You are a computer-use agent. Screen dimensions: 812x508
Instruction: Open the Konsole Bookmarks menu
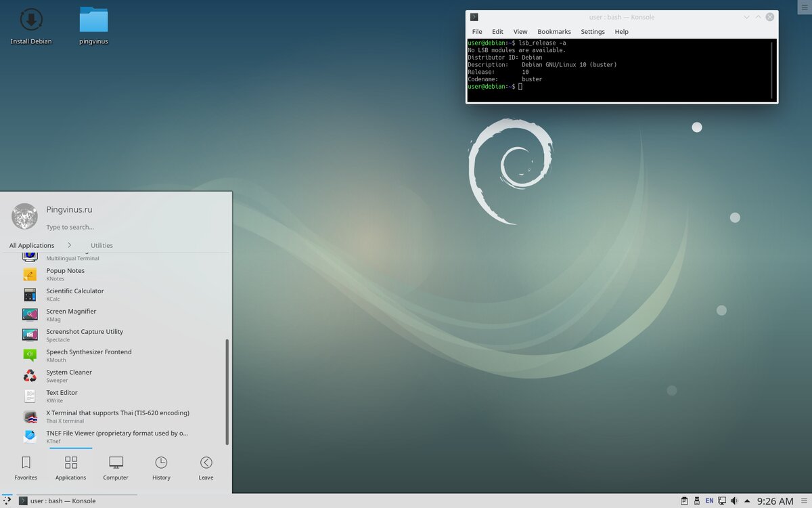click(x=554, y=31)
